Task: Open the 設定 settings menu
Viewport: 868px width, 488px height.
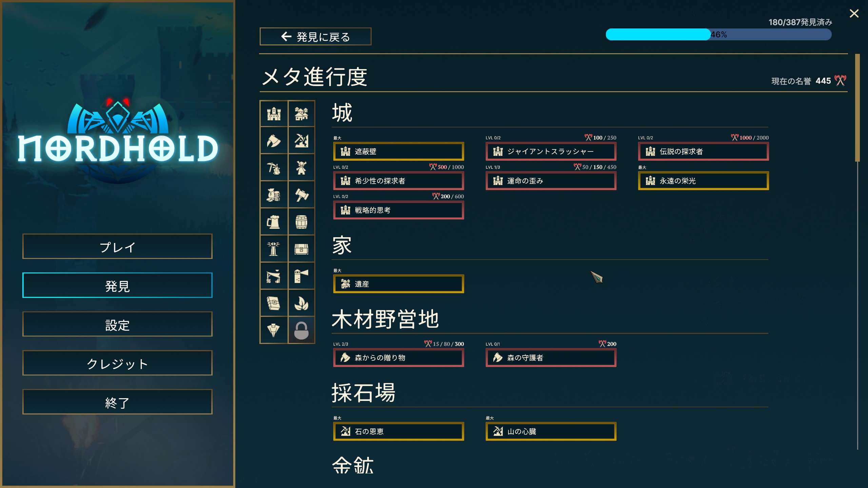Action: click(117, 324)
